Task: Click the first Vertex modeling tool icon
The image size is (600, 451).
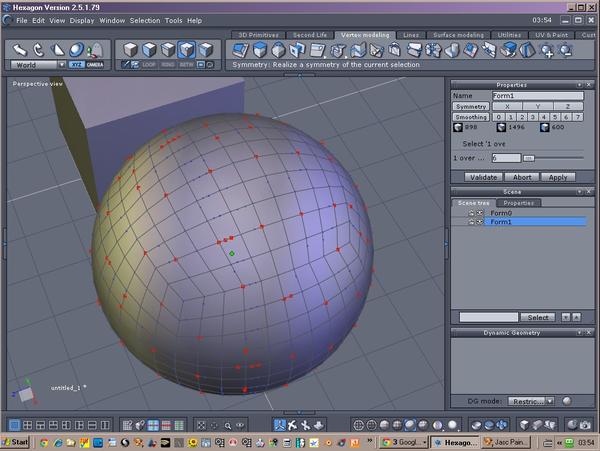Action: pyautogui.click(x=240, y=49)
